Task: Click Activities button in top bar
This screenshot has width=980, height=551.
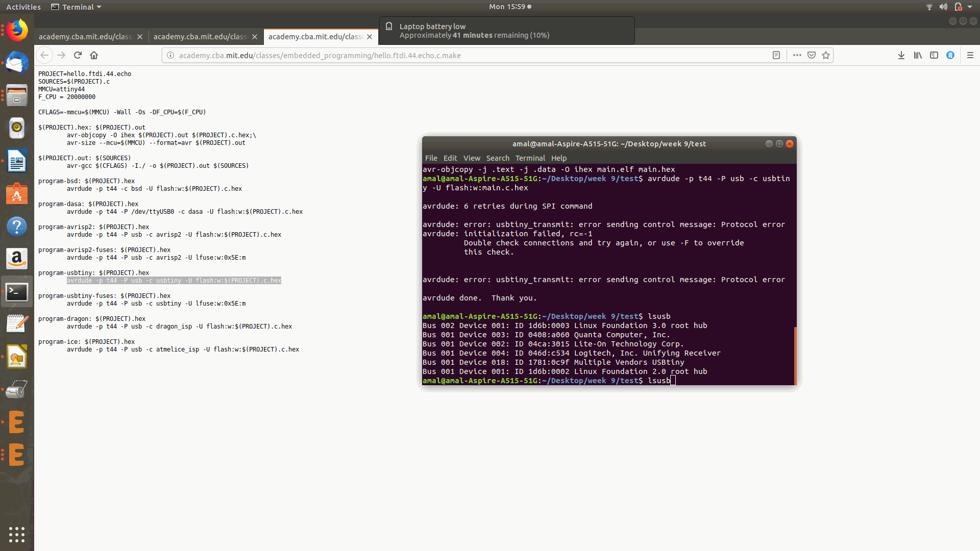Action: [23, 7]
